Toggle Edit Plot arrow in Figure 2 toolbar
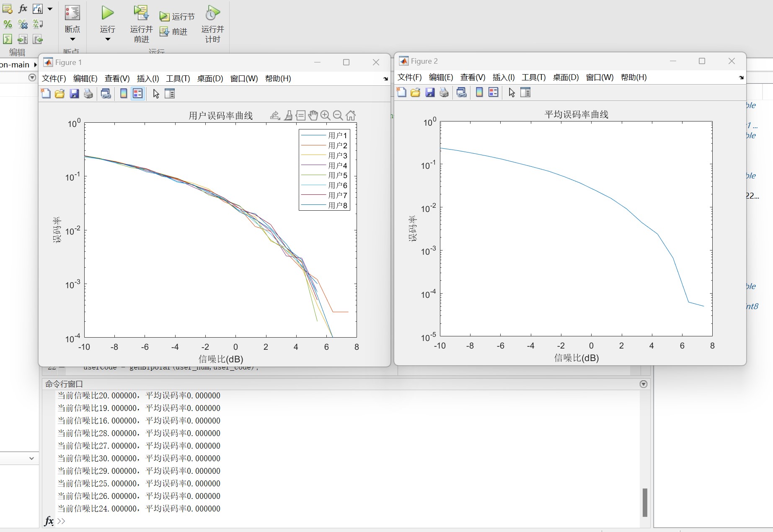The image size is (773, 532). tap(512, 92)
